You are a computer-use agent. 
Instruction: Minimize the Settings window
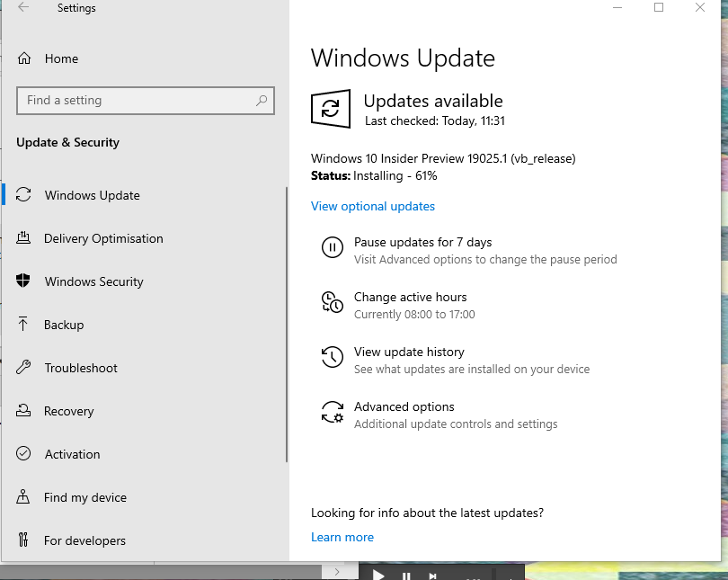pos(617,7)
